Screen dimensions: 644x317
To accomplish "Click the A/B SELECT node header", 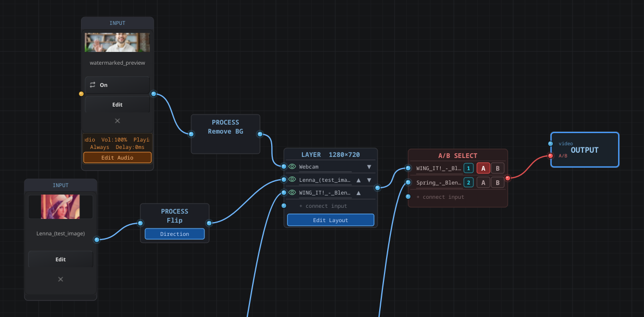I will coord(458,156).
